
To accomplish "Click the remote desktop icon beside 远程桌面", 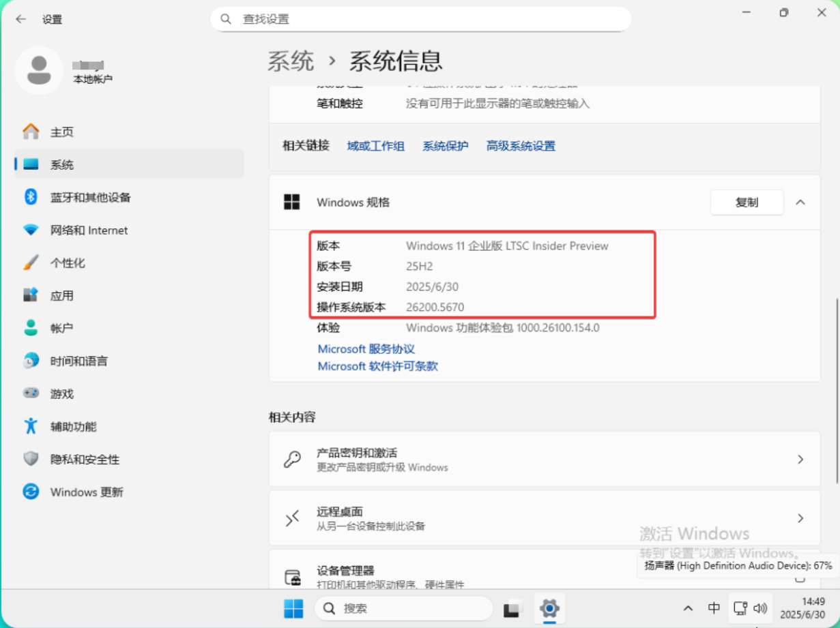I will 292,518.
